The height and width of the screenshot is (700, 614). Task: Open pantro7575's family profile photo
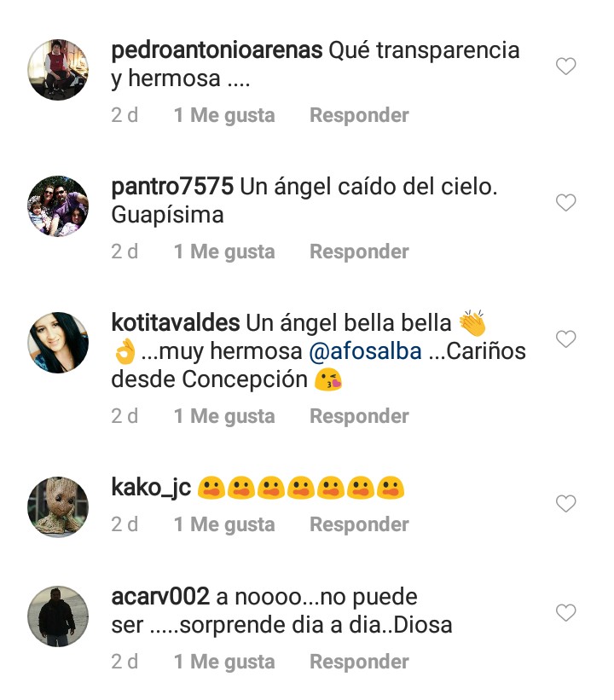[x=58, y=206]
